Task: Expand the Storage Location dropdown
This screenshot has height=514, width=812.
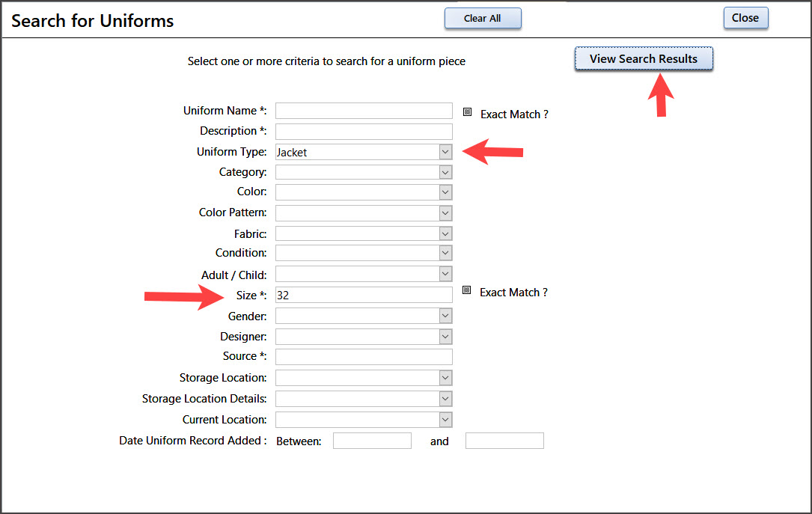Action: 445,378
